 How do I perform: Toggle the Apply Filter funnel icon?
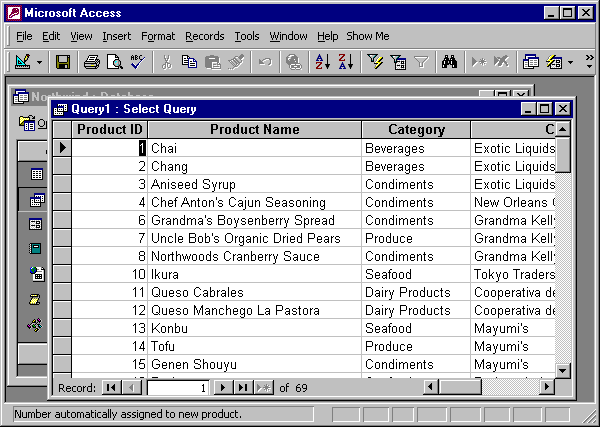coord(421,62)
